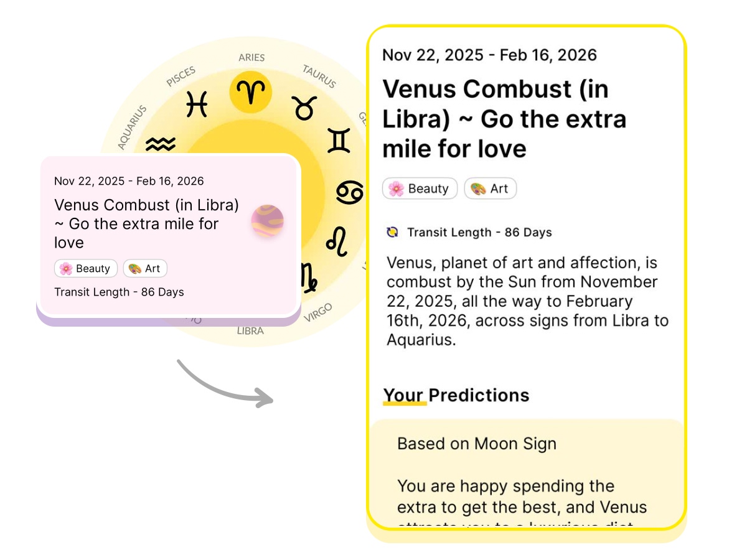Click the Taurus zodiac symbol
The height and width of the screenshot is (560, 747).
[304, 107]
